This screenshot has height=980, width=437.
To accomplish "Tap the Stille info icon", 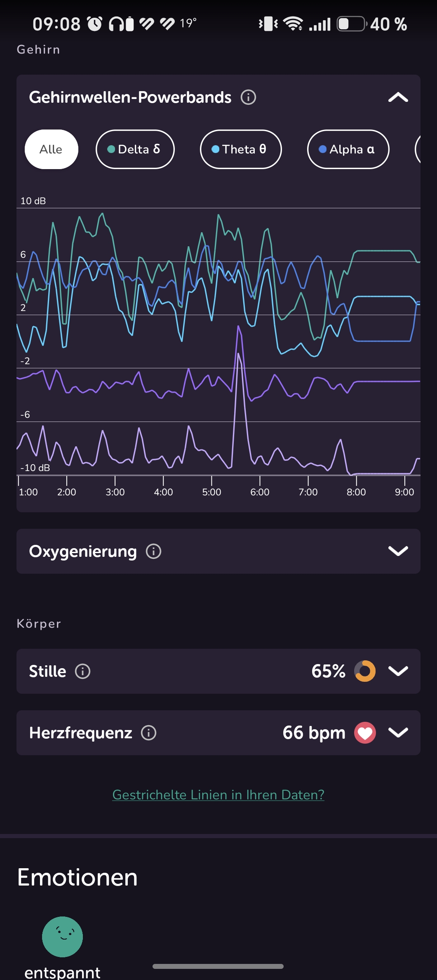I will click(82, 671).
